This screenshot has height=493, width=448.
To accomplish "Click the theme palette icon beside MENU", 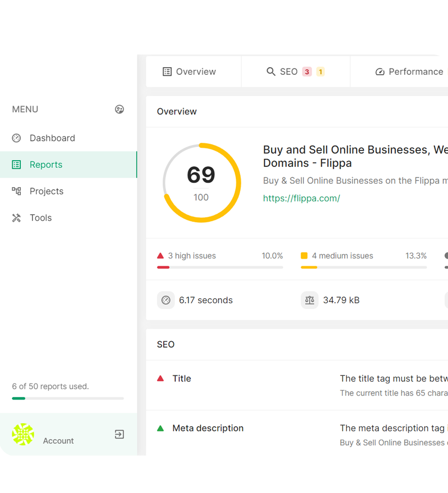I will coord(119,109).
